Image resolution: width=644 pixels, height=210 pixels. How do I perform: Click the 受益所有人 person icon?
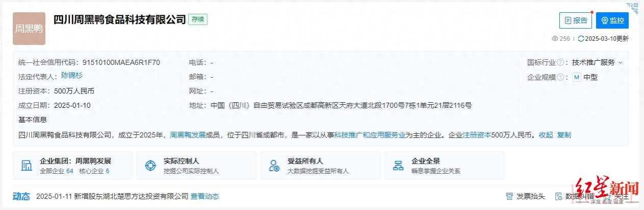274,166
